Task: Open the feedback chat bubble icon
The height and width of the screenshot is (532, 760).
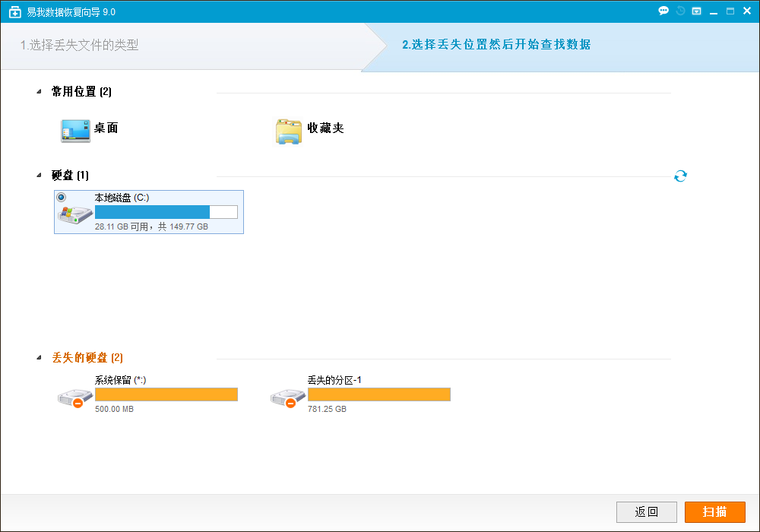Action: tap(663, 11)
